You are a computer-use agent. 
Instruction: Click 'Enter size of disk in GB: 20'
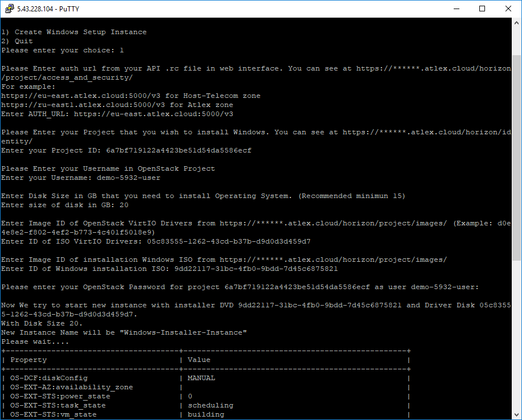[65, 205]
